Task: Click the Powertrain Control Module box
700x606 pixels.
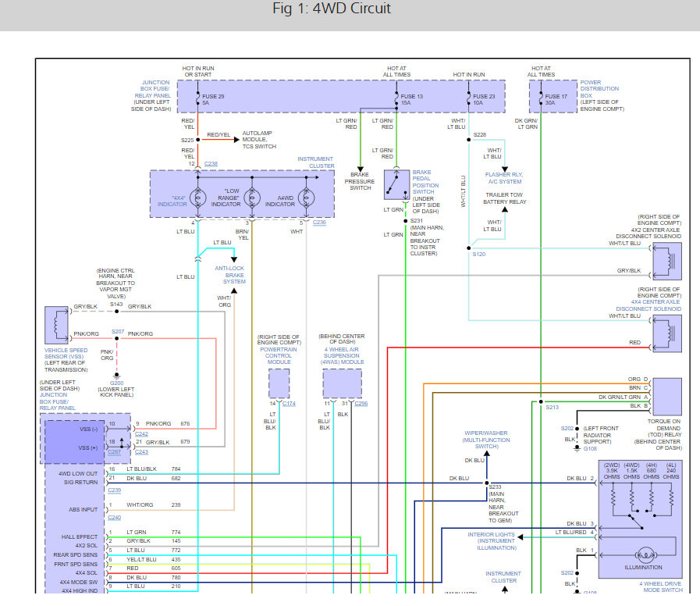Action: tap(279, 383)
